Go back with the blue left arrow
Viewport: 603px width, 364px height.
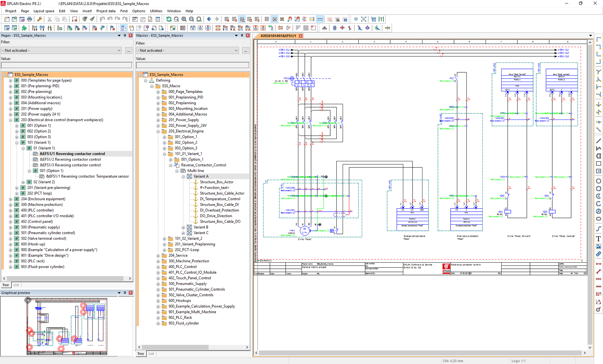tap(209, 19)
